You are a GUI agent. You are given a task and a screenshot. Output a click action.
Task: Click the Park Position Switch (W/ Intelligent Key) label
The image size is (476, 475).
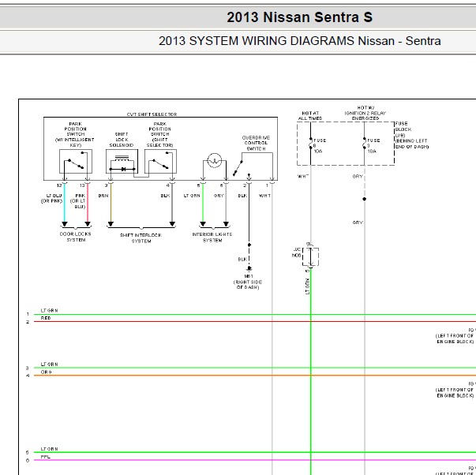pos(75,134)
